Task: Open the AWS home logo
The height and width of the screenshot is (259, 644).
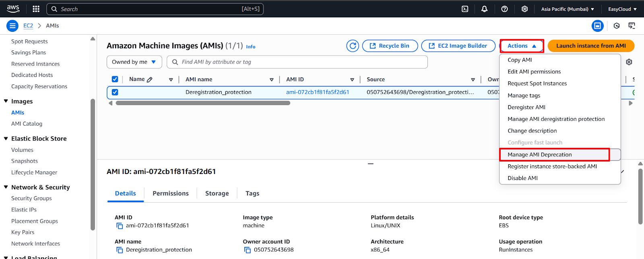Action: 13,9
